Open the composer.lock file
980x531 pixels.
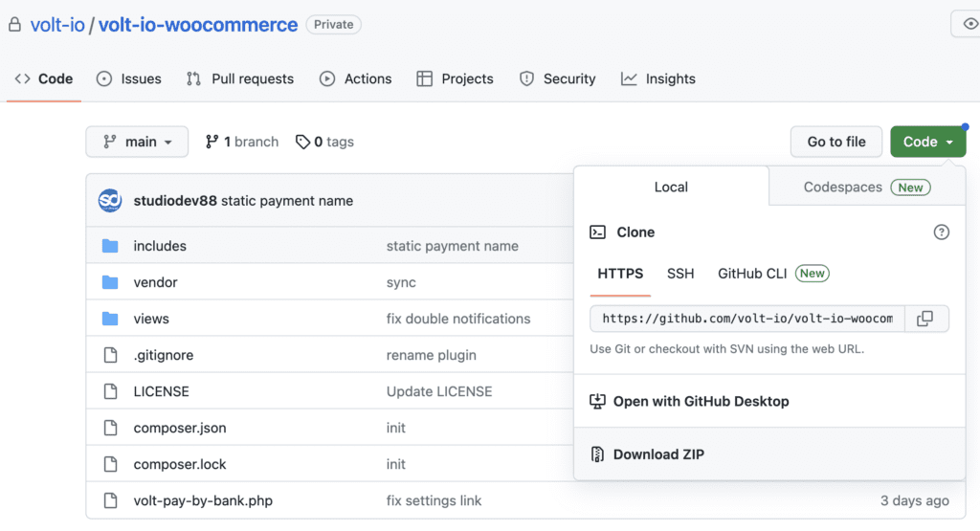(x=180, y=464)
